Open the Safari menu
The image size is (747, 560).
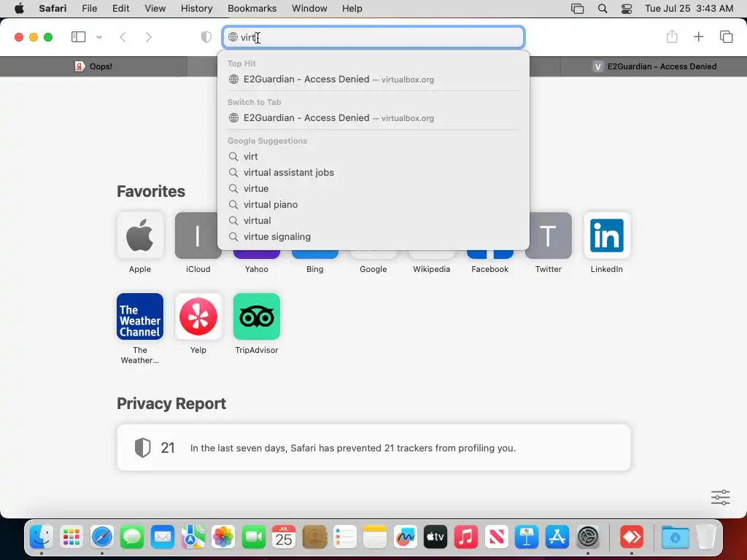pyautogui.click(x=53, y=9)
